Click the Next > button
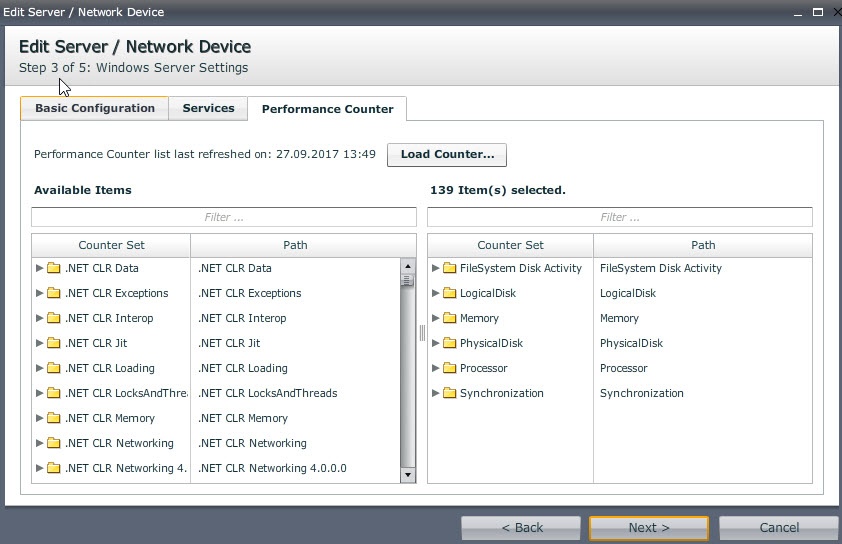The image size is (842, 544). click(648, 527)
